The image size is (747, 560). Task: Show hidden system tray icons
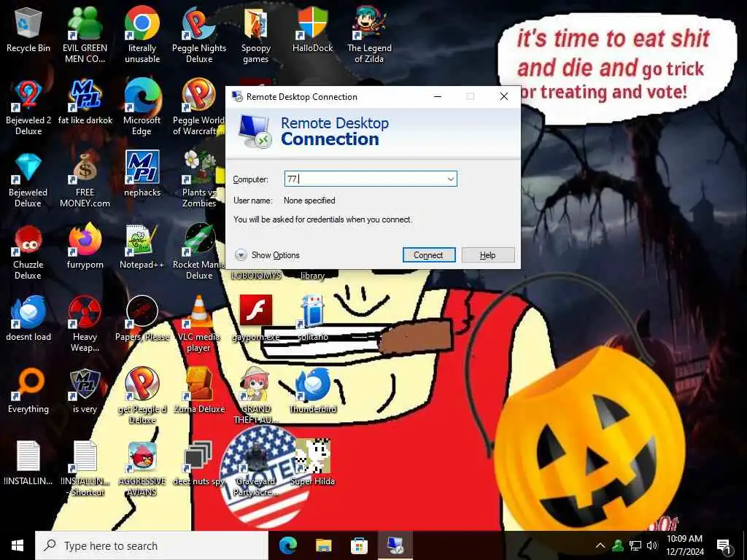pos(600,545)
